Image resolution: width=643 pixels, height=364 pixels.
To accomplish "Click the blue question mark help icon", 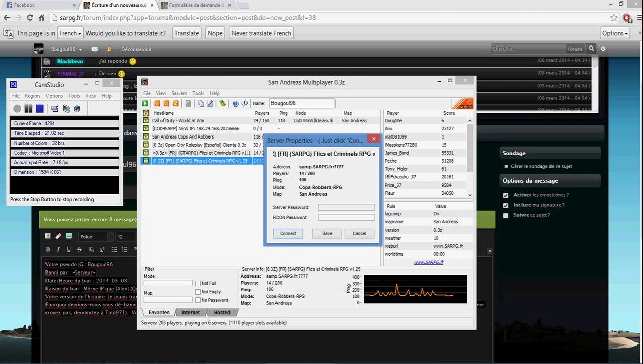I will click(x=235, y=103).
